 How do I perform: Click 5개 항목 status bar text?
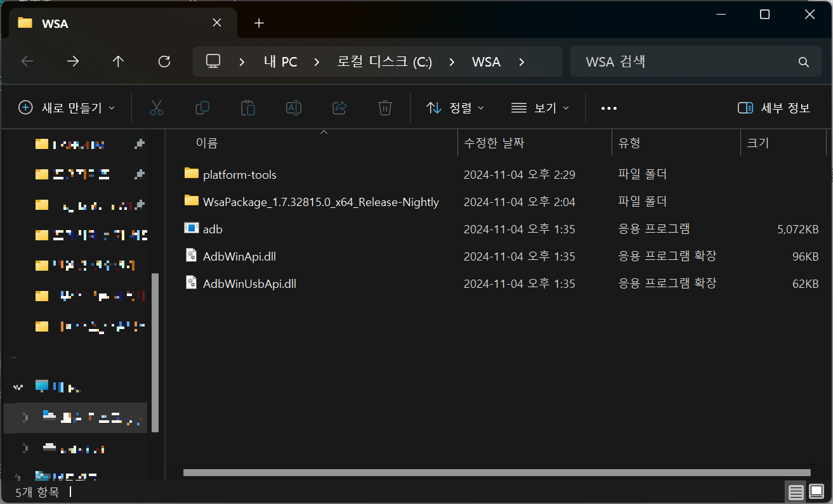37,491
